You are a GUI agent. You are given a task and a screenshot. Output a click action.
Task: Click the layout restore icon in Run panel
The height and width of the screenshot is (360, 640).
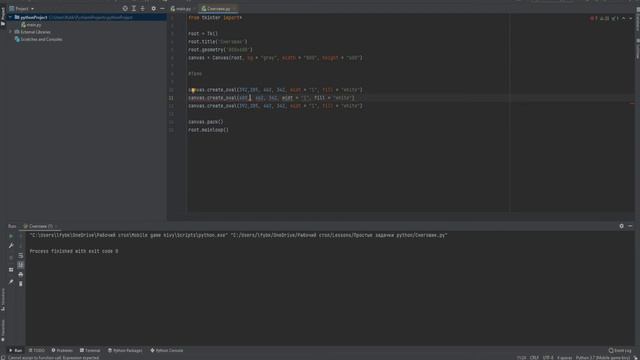[x=11, y=270]
